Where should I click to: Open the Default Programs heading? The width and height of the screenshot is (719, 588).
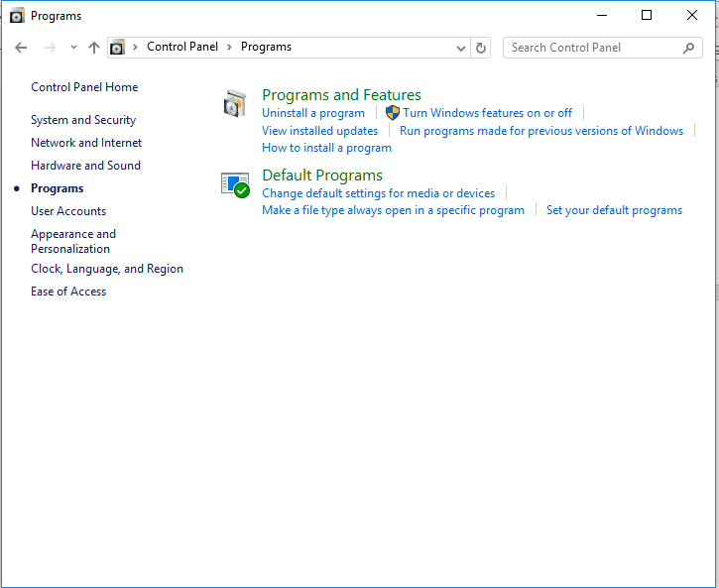click(x=322, y=176)
